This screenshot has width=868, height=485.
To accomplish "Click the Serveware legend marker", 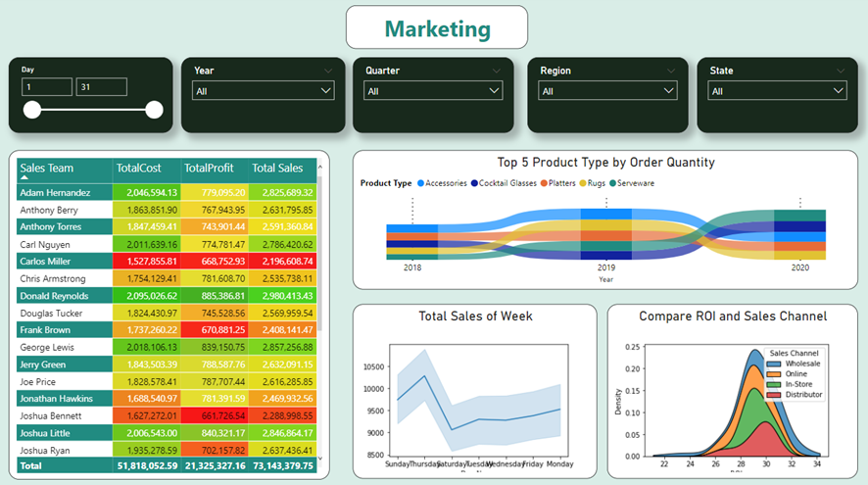I will 611,183.
